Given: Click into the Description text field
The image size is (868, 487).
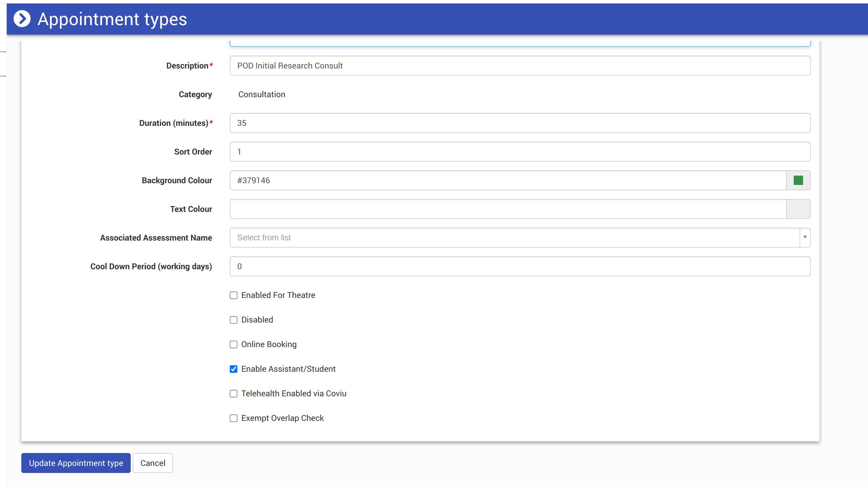Looking at the screenshot, I should click(520, 66).
